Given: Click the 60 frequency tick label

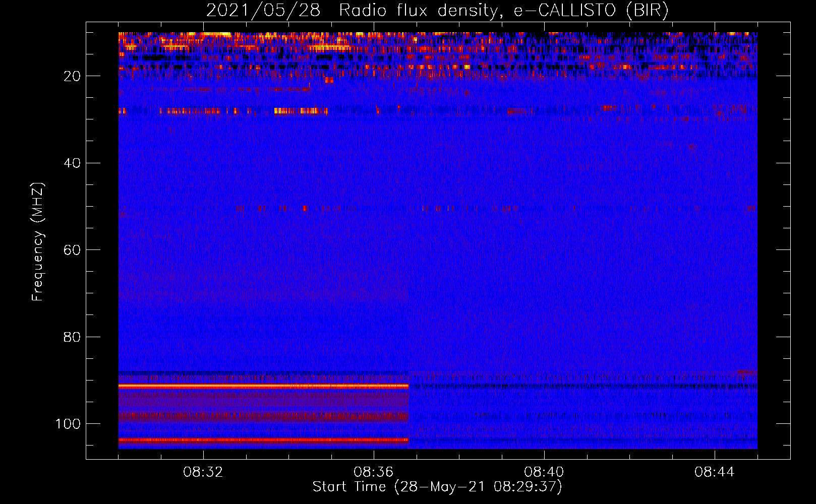Looking at the screenshot, I should [x=72, y=250].
